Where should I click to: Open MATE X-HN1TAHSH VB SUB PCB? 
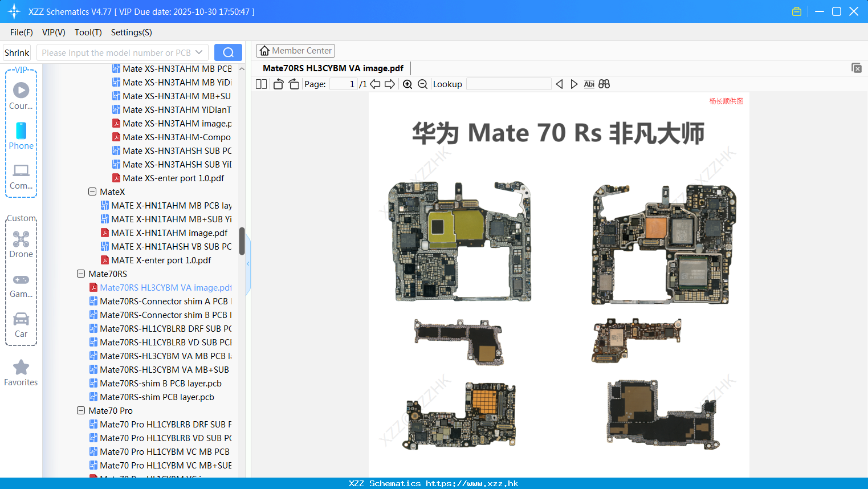(166, 247)
